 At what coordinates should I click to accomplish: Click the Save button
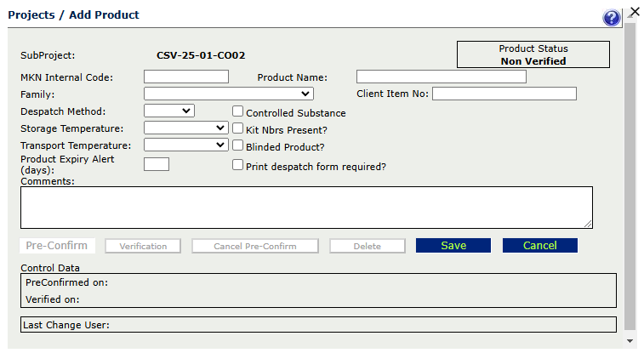coord(453,246)
